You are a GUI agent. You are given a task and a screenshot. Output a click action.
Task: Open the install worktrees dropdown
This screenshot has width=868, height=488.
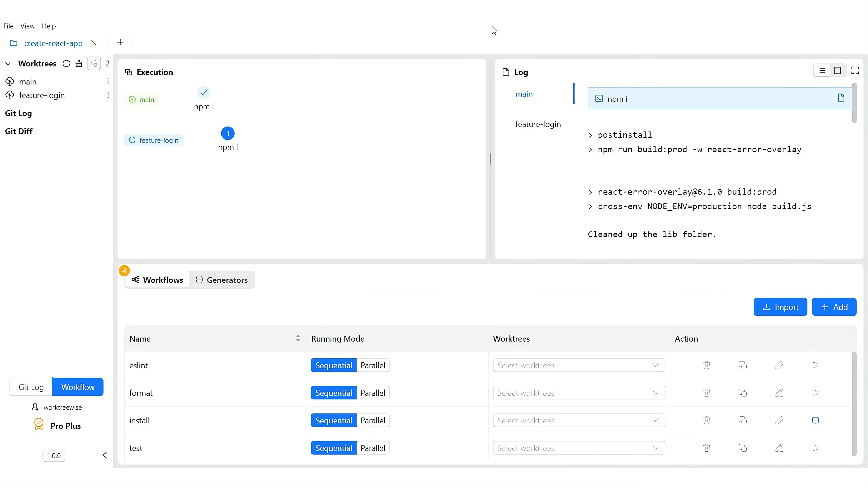tap(579, 421)
